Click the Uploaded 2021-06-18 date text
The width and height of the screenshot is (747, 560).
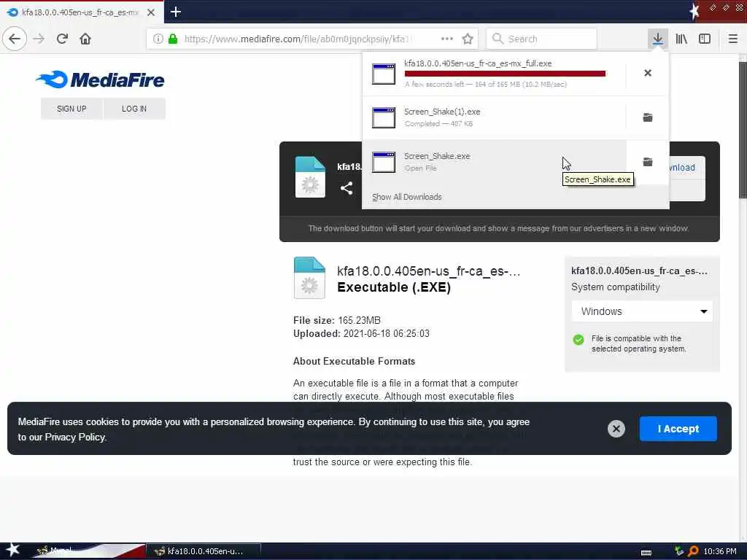[x=361, y=333]
